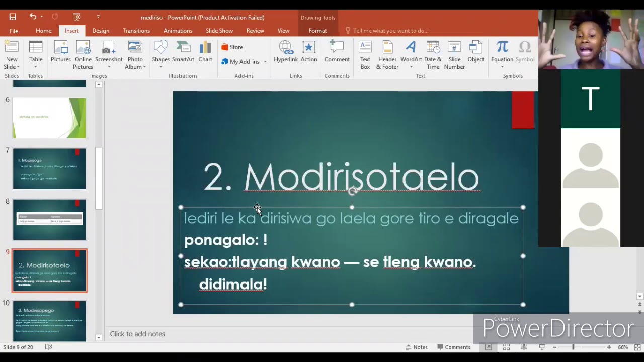Viewport: 644px width, 362px height.
Task: Open the Review tab
Action: point(255,31)
